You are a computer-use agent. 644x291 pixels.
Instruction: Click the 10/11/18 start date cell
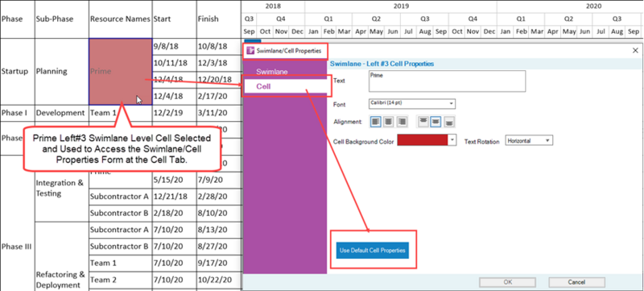(x=174, y=63)
